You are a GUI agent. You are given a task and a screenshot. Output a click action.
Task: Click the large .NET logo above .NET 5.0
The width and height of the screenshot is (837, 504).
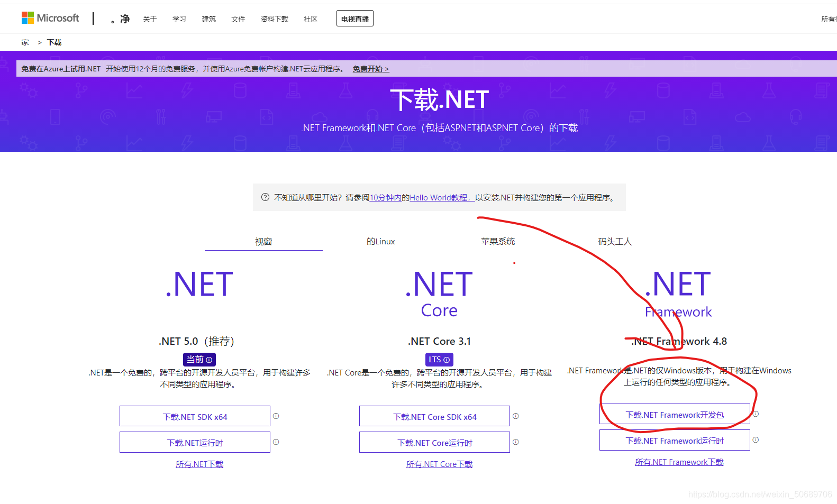pos(199,285)
